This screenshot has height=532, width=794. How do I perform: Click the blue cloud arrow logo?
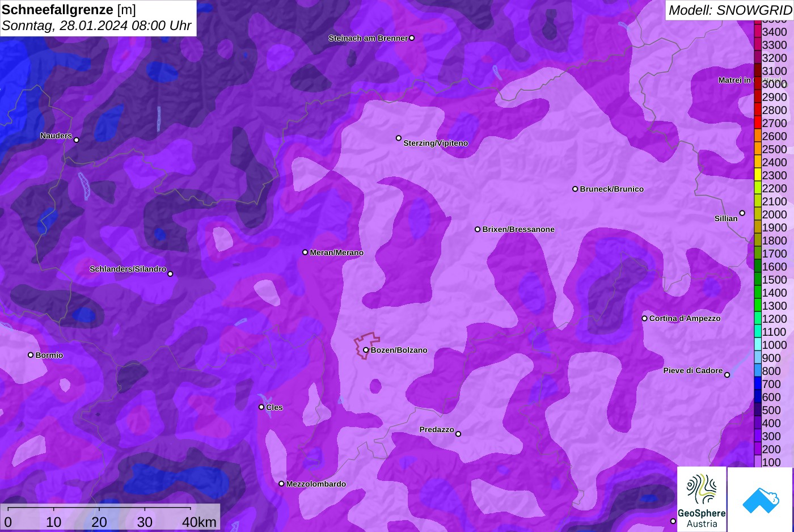(x=760, y=500)
